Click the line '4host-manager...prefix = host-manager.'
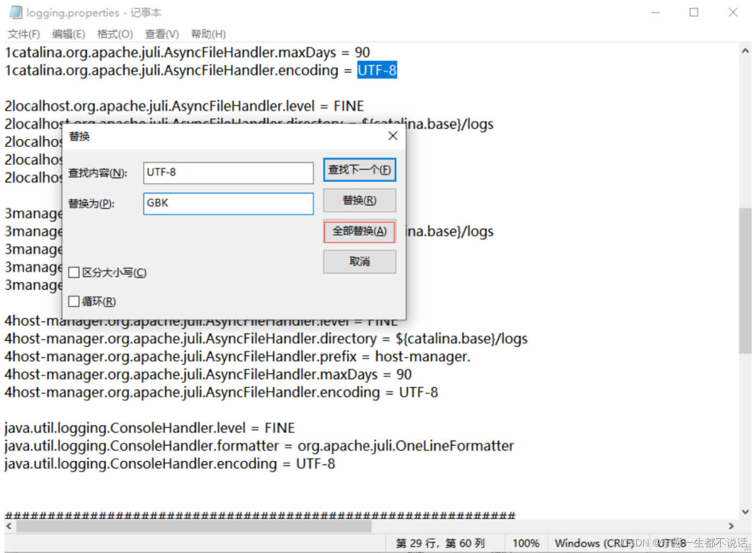Image resolution: width=756 pixels, height=553 pixels. pyautogui.click(x=237, y=356)
